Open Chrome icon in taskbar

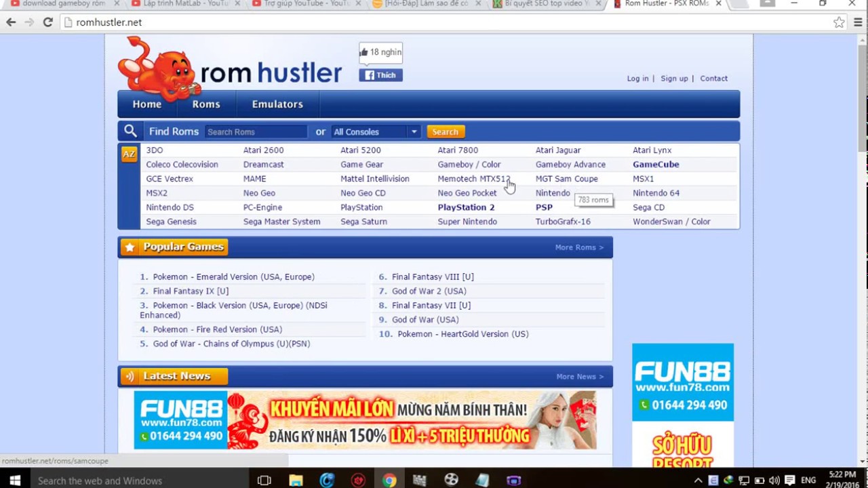coord(389,481)
